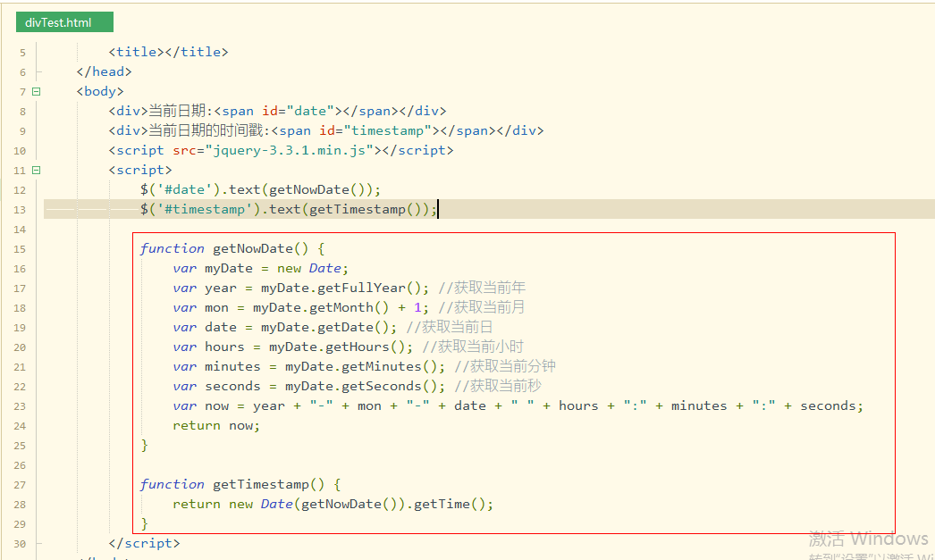Click the <script> tag on line 11

(140, 170)
